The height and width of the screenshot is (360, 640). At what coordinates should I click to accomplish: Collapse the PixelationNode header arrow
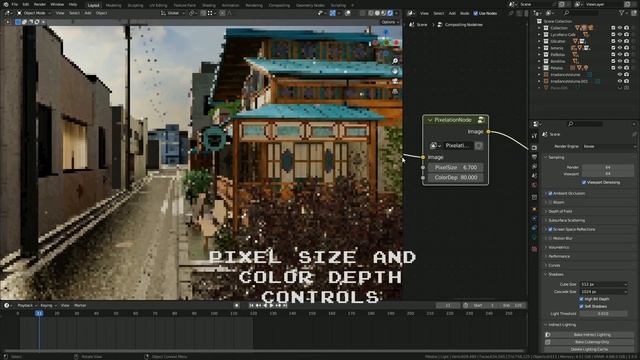coord(429,120)
